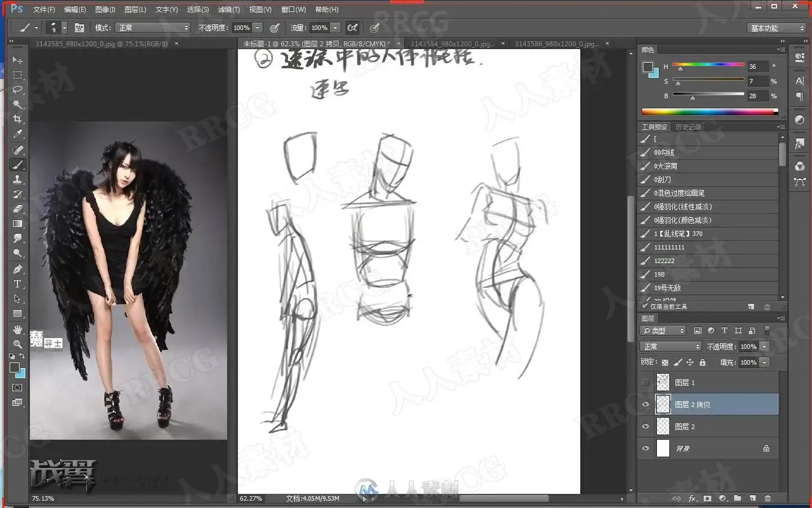Select the Clone Stamp tool
This screenshot has height=508, width=812.
pyautogui.click(x=17, y=179)
